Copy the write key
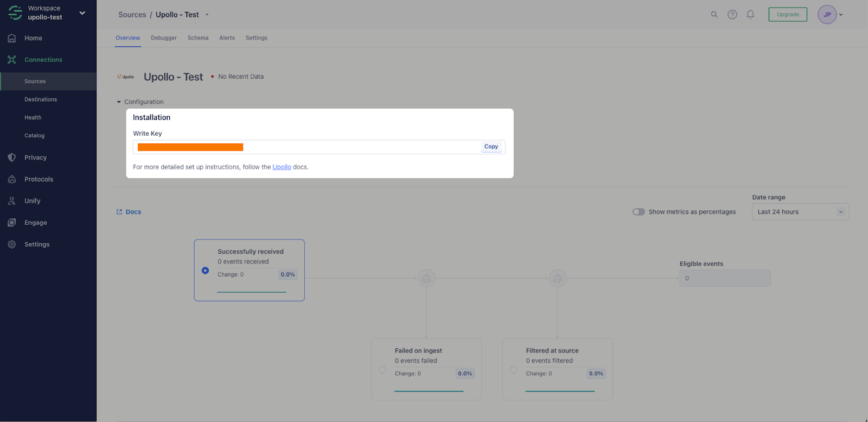This screenshot has height=422, width=868. (x=491, y=147)
